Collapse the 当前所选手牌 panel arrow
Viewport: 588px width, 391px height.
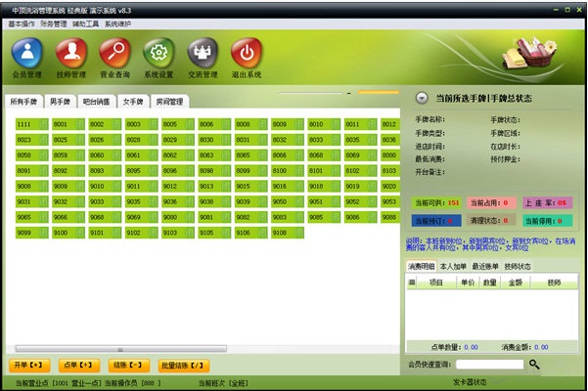click(421, 98)
